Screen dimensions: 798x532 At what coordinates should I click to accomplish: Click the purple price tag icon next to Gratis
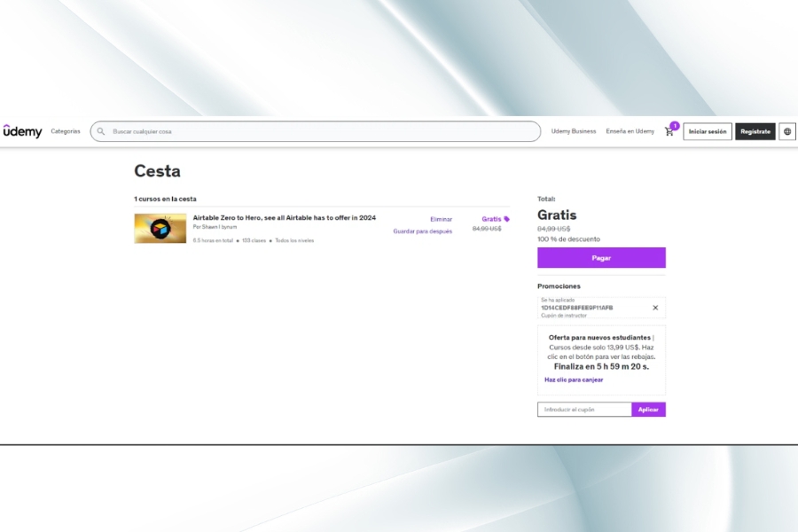click(x=506, y=219)
